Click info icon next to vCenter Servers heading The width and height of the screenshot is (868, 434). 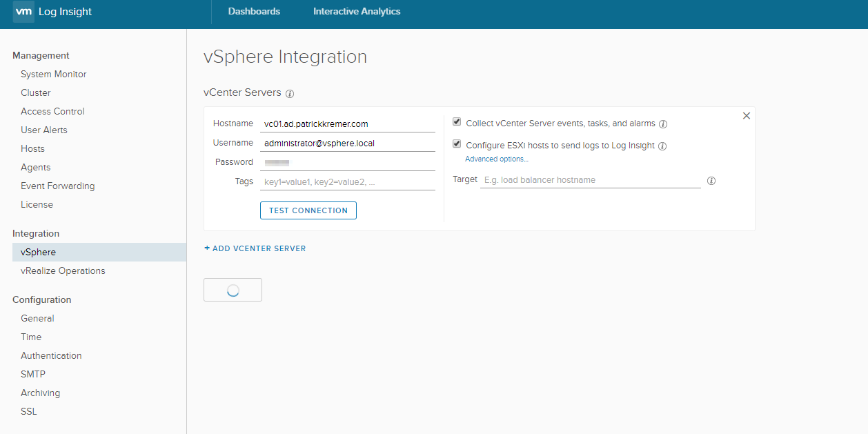[290, 93]
